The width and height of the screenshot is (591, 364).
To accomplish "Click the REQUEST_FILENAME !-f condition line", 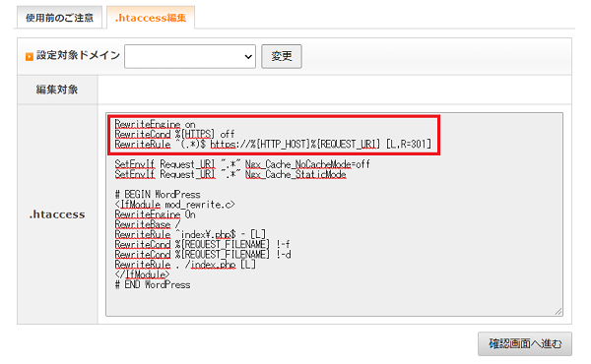I will coord(202,245).
